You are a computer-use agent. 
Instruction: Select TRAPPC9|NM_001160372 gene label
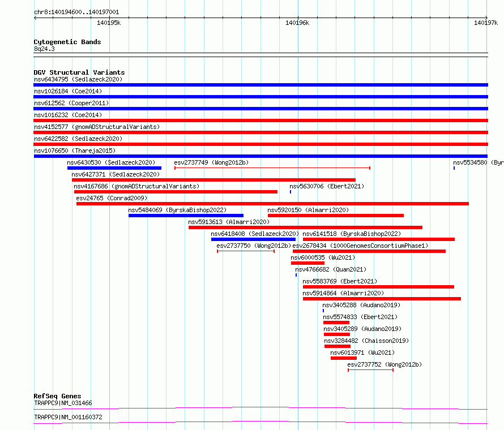pos(68,417)
